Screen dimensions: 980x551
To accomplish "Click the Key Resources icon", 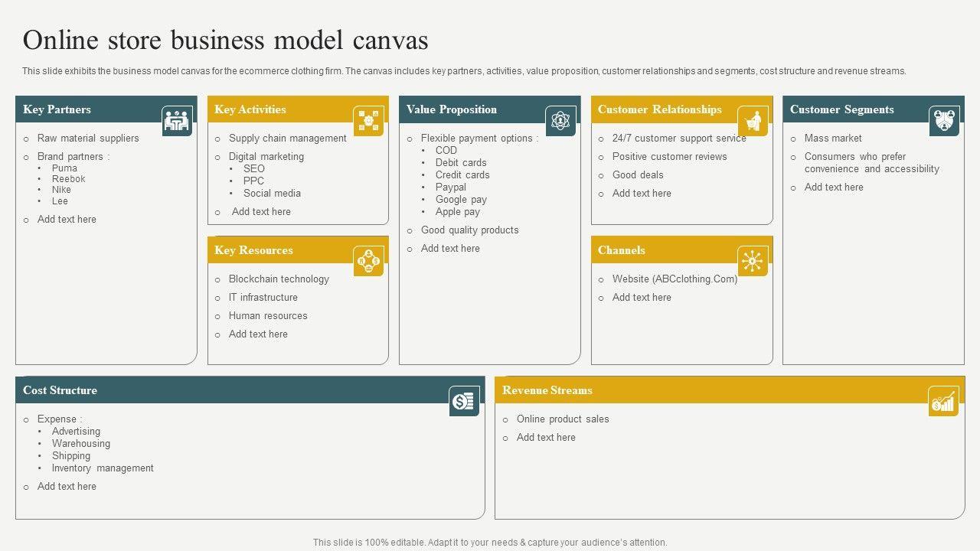I will pyautogui.click(x=368, y=261).
